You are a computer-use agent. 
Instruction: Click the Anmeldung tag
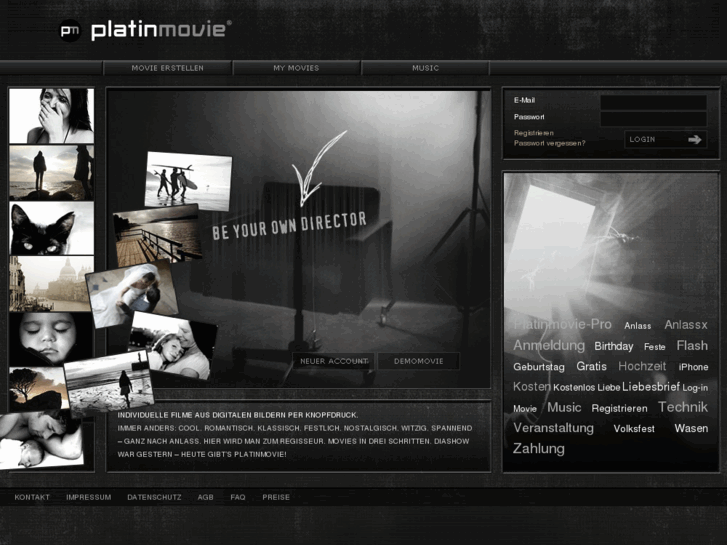[x=549, y=346]
